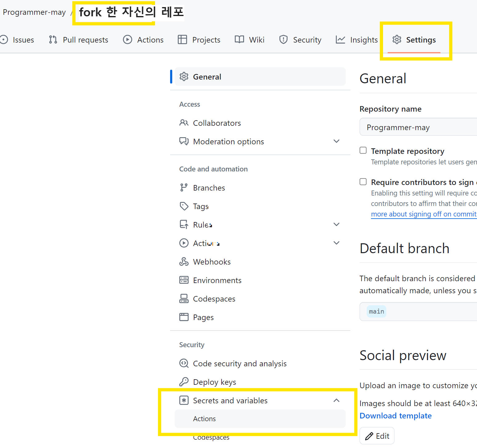Open General settings in sidebar
Screen dimensions: 477x448
(x=260, y=76)
